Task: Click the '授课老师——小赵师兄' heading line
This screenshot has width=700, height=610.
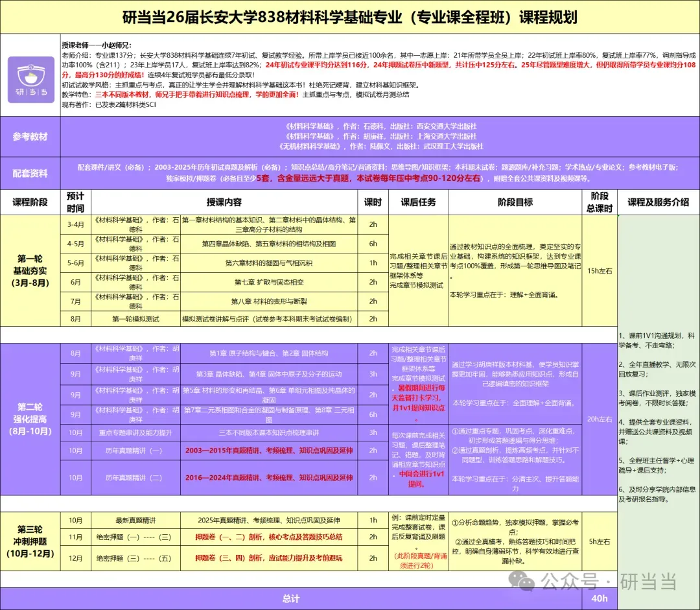Action: (97, 45)
